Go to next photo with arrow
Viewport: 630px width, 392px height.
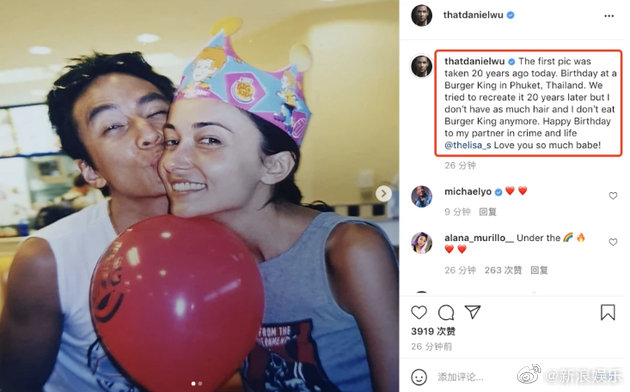coord(384,194)
